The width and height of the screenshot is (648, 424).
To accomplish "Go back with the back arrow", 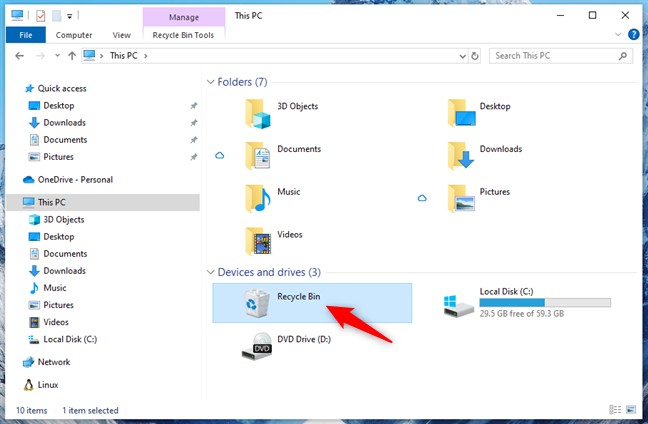I will point(19,56).
